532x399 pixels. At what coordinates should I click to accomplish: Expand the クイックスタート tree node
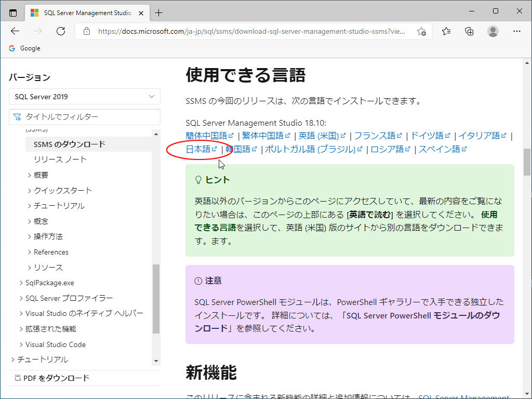30,191
